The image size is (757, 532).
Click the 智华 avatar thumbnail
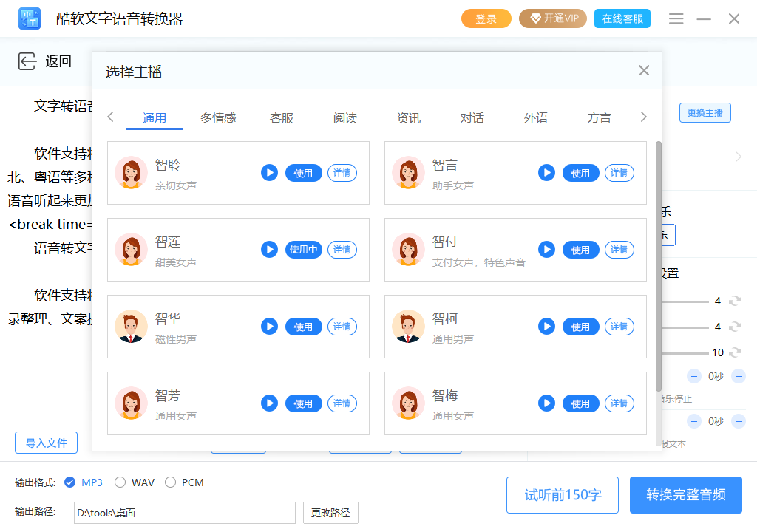pos(131,326)
